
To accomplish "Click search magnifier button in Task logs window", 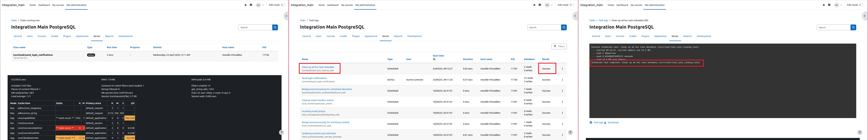I will [x=564, y=27].
